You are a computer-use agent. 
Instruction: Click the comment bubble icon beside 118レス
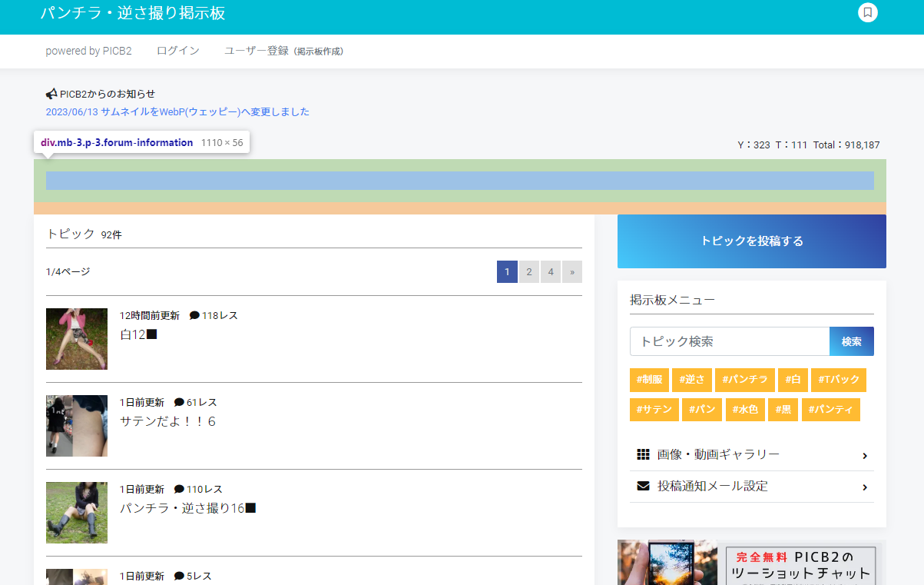click(x=194, y=314)
